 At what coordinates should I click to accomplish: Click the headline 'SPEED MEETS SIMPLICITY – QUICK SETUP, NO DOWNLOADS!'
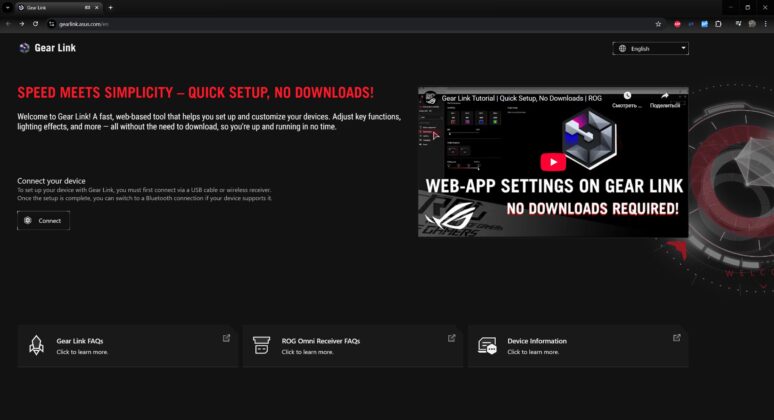(x=195, y=92)
